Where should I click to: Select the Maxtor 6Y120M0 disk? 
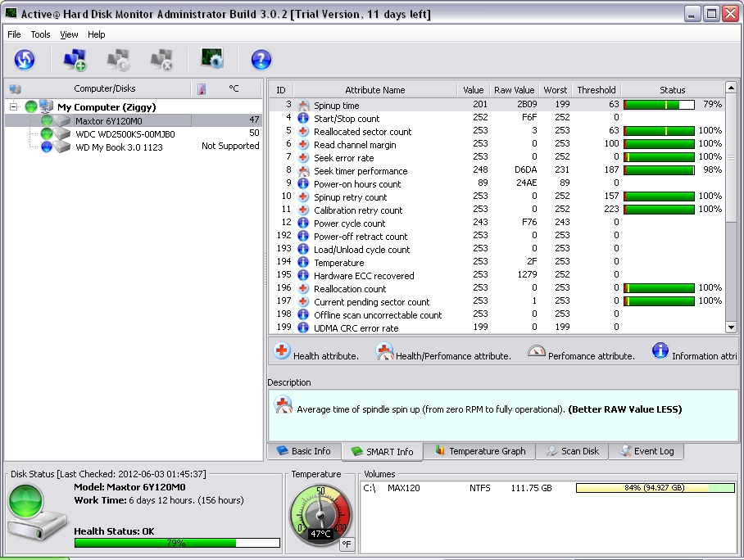(109, 121)
